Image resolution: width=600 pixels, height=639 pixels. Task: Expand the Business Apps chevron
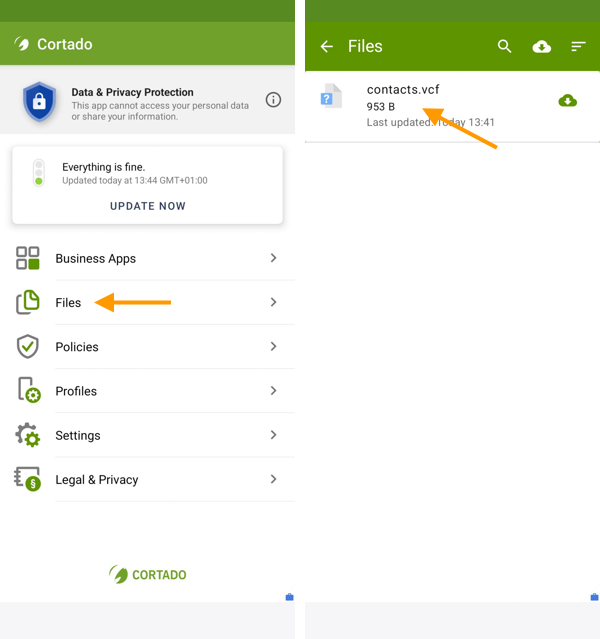(274, 258)
